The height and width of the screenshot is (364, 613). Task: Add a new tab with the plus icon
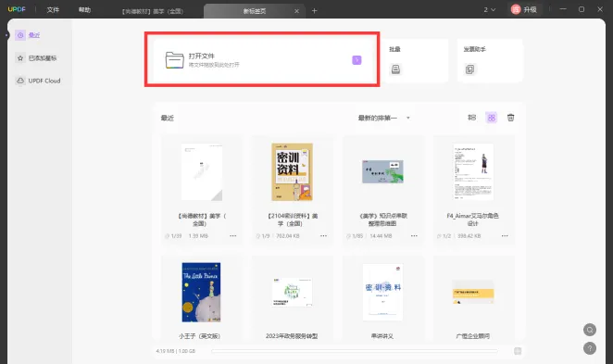(x=314, y=10)
